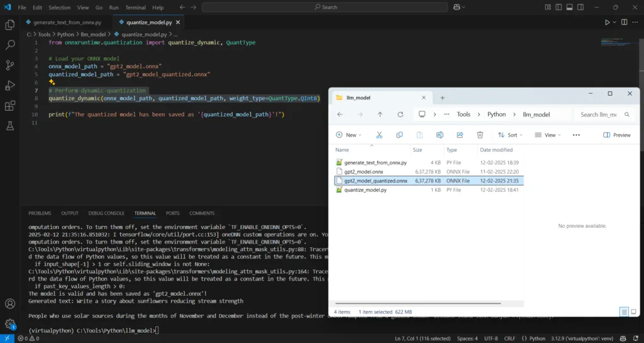Open Source Control view in activity bar
The image size is (644, 343).
click(10, 65)
